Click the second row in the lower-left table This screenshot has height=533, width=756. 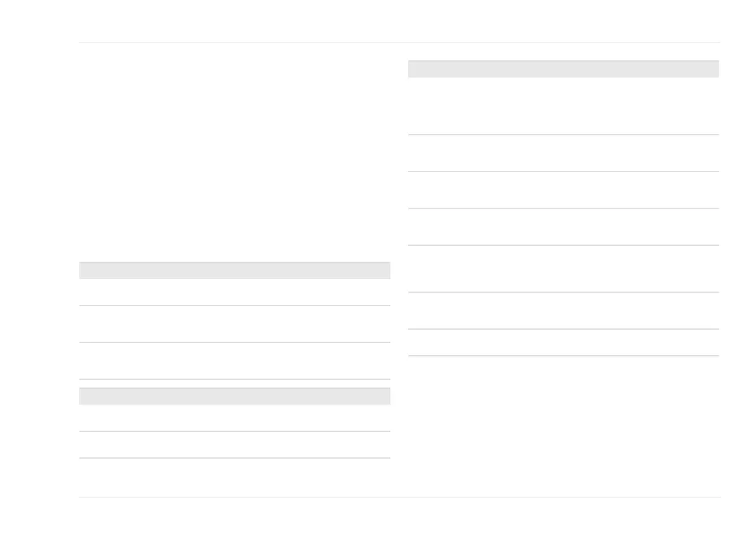pos(234,445)
